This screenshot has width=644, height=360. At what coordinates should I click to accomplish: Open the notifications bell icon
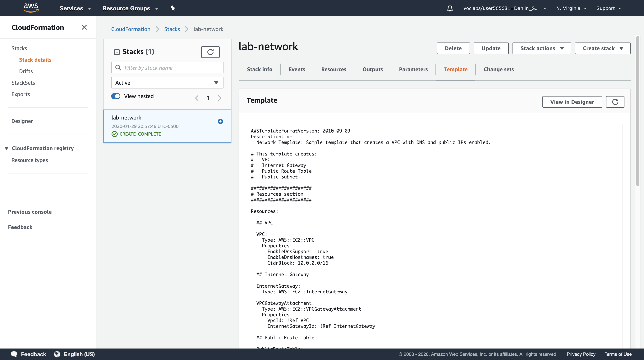click(450, 8)
